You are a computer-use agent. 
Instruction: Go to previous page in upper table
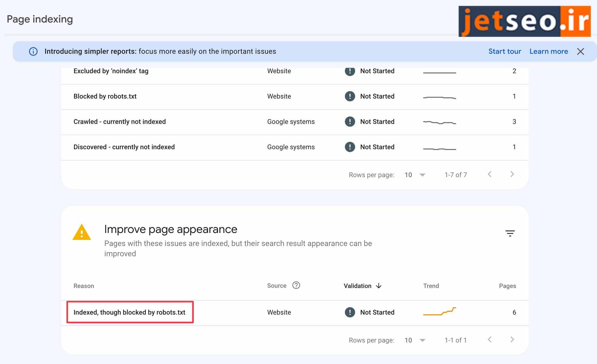(x=490, y=174)
